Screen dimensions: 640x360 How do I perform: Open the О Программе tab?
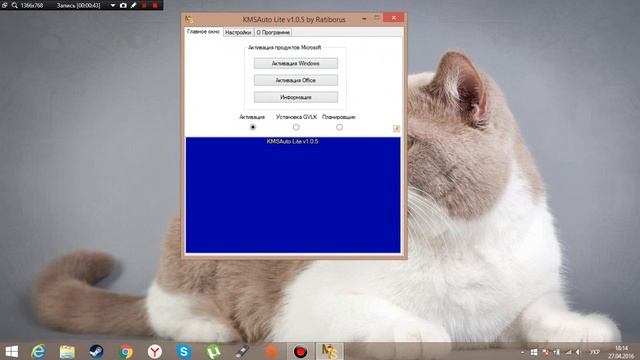click(x=273, y=32)
